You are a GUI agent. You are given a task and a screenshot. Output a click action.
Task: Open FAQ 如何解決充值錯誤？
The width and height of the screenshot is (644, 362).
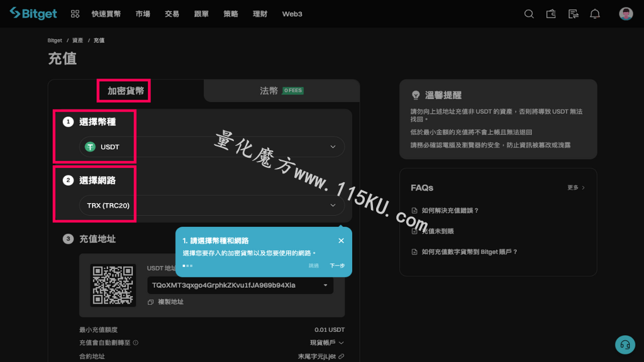click(450, 211)
